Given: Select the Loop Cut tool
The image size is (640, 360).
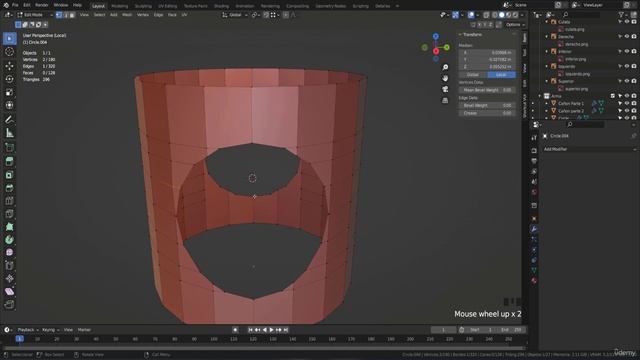Looking at the screenshot, I should pos(9,201).
